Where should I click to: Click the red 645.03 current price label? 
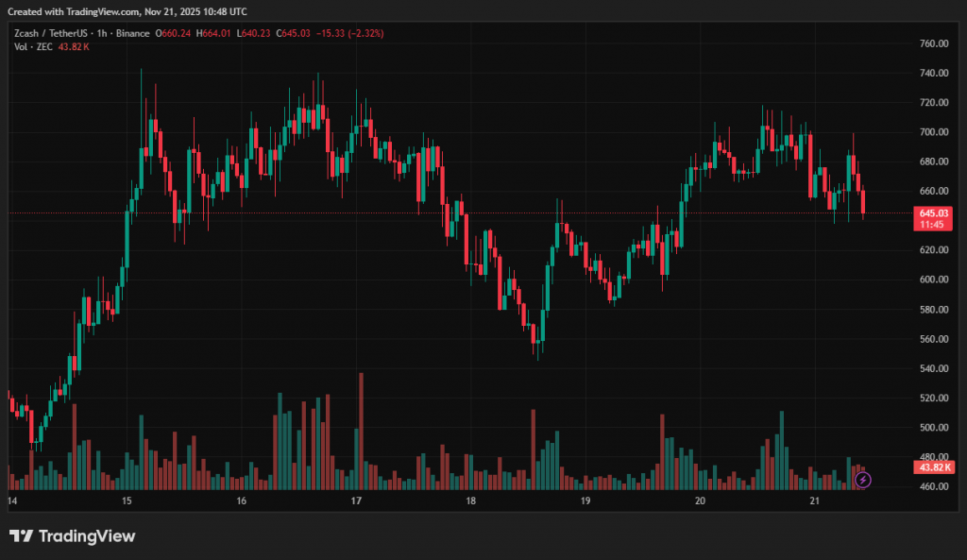point(933,214)
